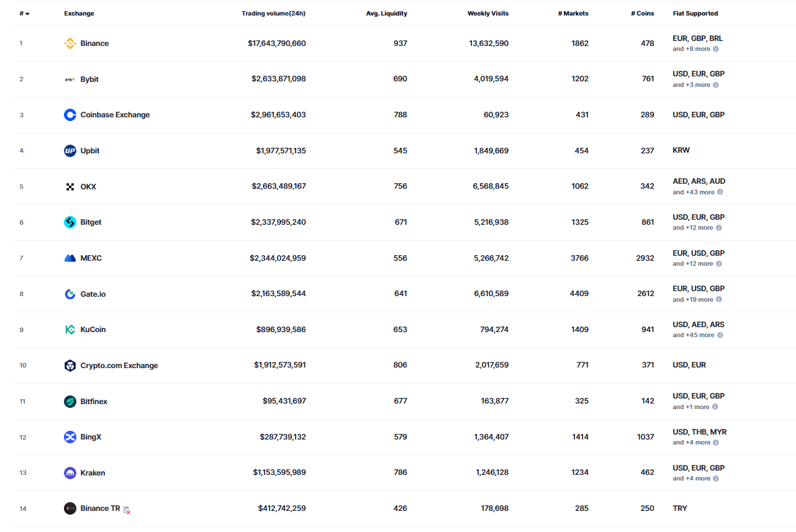
Task: Click the OKX logo icon
Action: (x=70, y=186)
